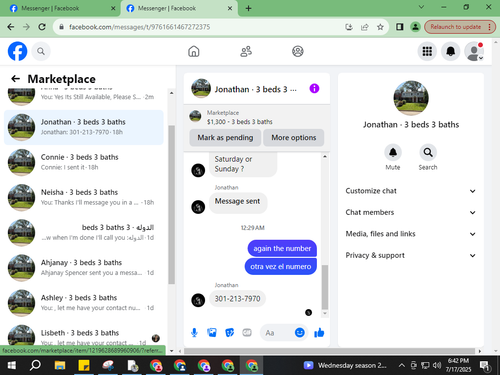Switch to first Messenger | Facebook tab

[60, 8]
